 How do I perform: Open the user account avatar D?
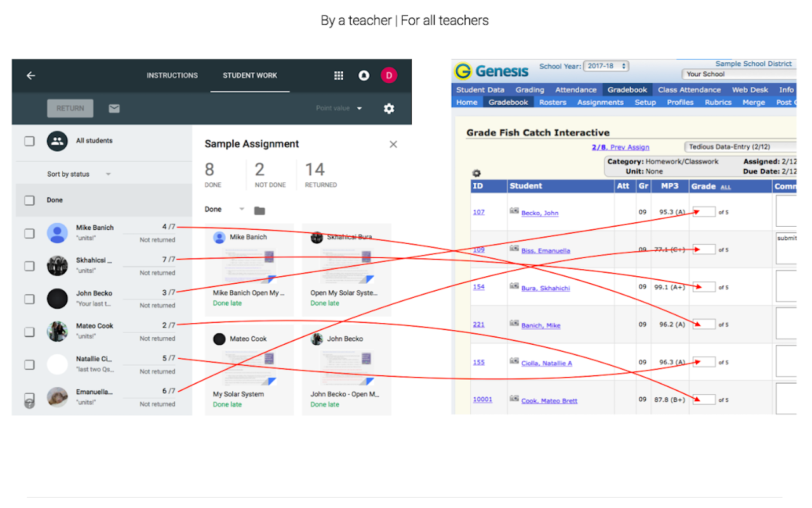click(x=389, y=76)
